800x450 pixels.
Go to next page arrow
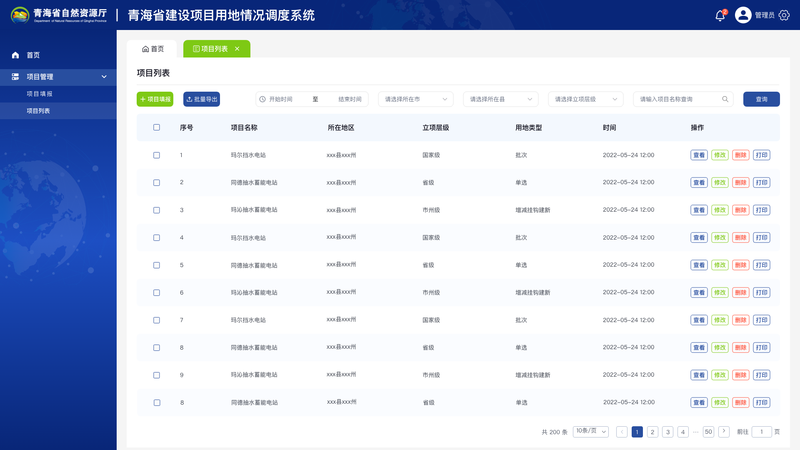pyautogui.click(x=723, y=432)
